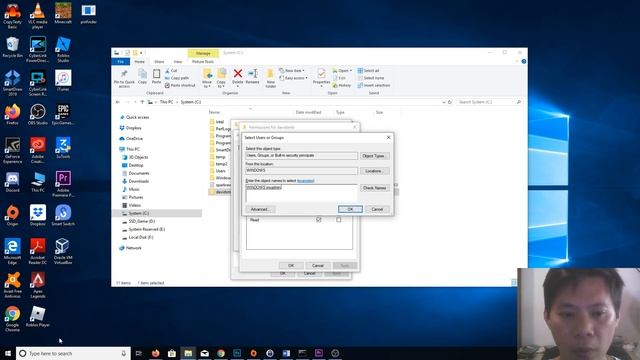
Task: Click Cancel in Select Users or Groups
Action: (377, 209)
